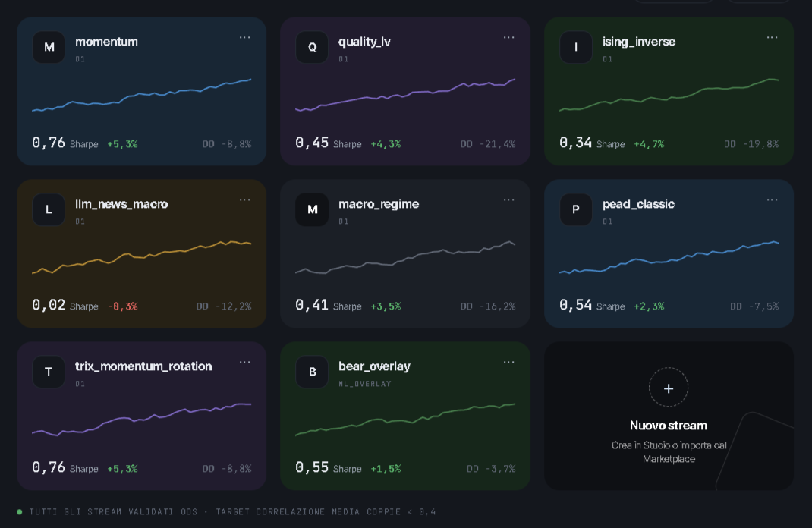Click the DD -21,4% drawdown on quality_lv
Viewport: 812px width, 528px height.
[489, 144]
